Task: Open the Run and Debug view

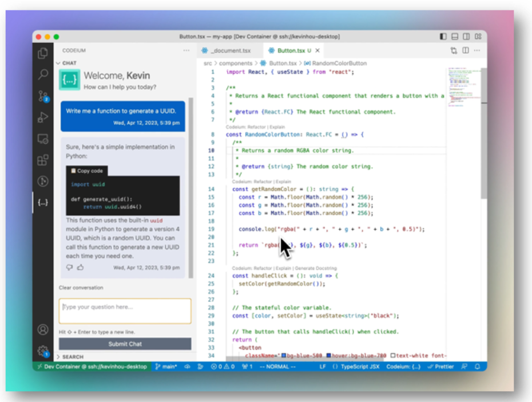Action: (x=43, y=117)
